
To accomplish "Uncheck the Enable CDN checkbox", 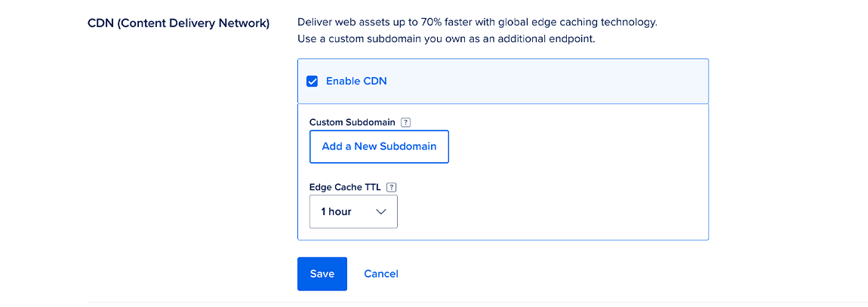I will (x=312, y=81).
